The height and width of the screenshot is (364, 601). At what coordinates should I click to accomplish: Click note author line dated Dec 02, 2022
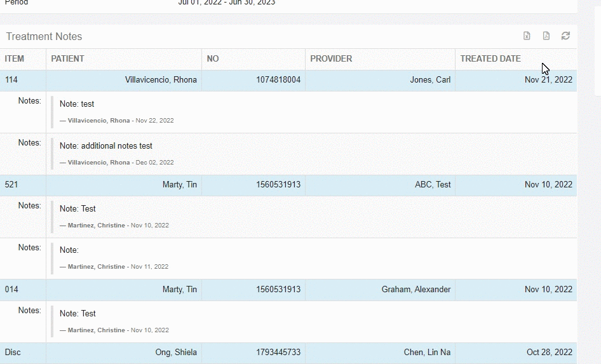pyautogui.click(x=116, y=163)
